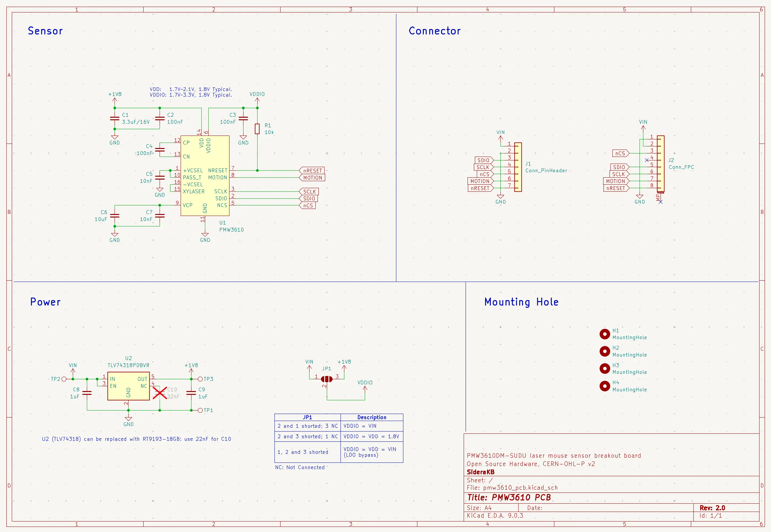Select the H4 MountingHole symbol

(x=604, y=386)
